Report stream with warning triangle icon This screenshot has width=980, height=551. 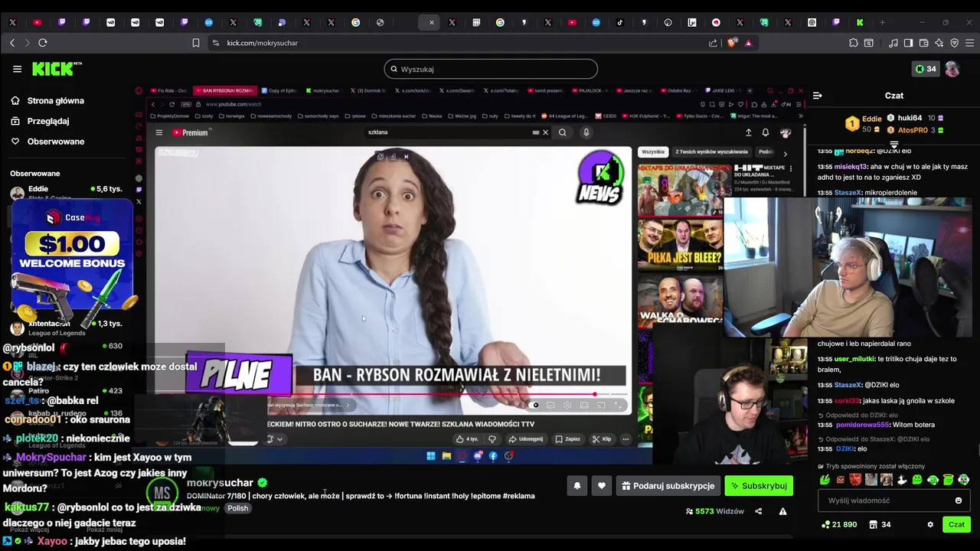(x=782, y=511)
